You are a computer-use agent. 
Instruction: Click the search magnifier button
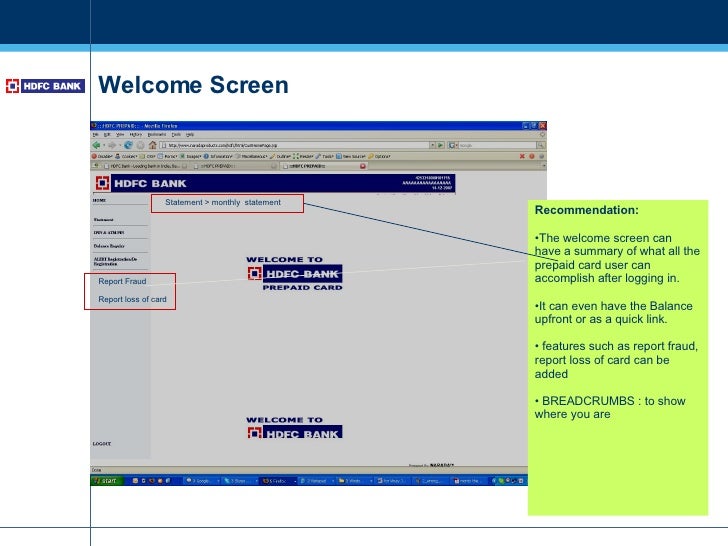pos(540,145)
